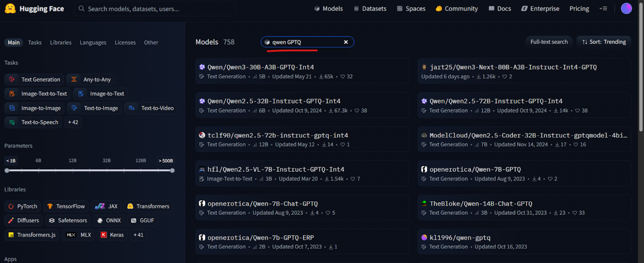Open the Qwen/Qwen2.5-72B-Instruct-GPTQ-Int4 model link

pyautogui.click(x=496, y=101)
